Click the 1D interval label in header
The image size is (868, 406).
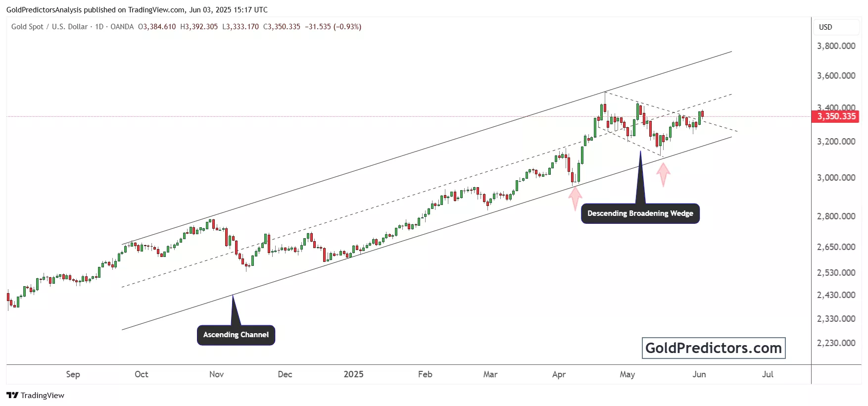pos(99,27)
